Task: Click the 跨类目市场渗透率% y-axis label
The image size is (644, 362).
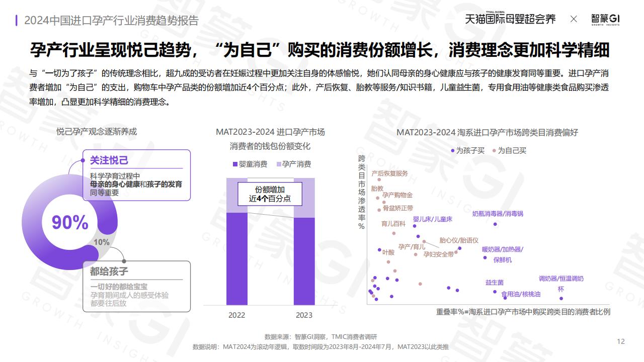Action: coord(361,192)
